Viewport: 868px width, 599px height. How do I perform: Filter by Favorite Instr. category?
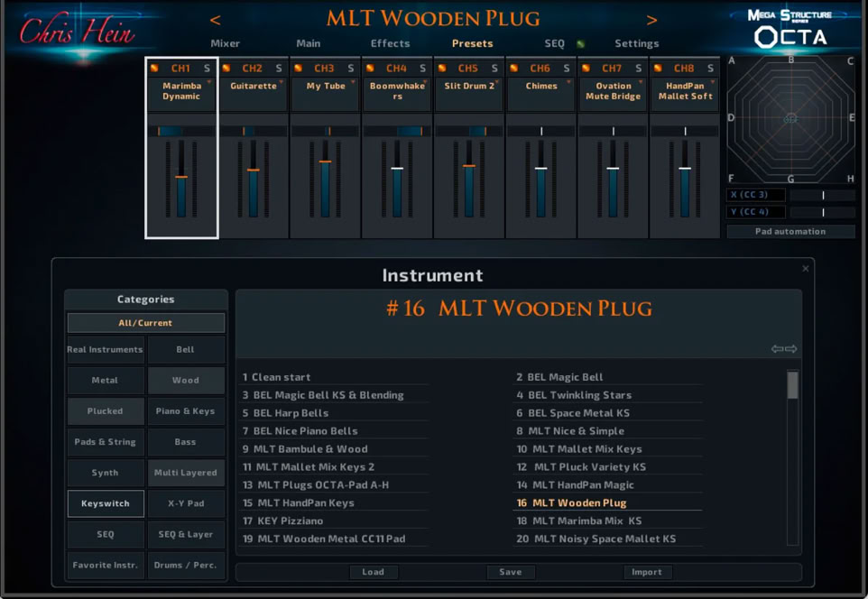[106, 566]
